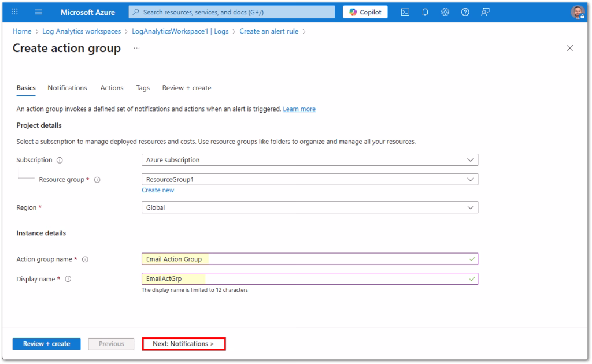Click the Copilot button

coord(365,12)
